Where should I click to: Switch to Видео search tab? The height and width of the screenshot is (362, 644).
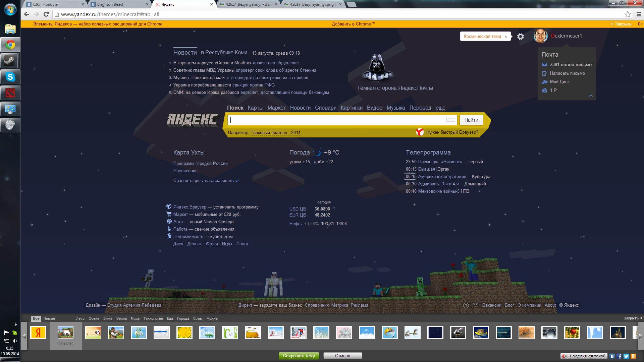click(x=374, y=108)
